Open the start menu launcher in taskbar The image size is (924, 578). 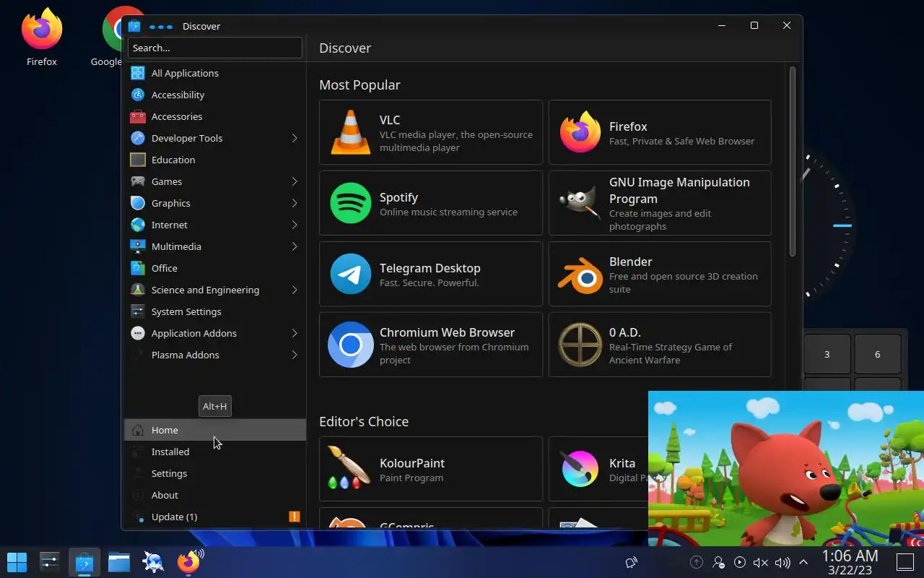[17, 561]
